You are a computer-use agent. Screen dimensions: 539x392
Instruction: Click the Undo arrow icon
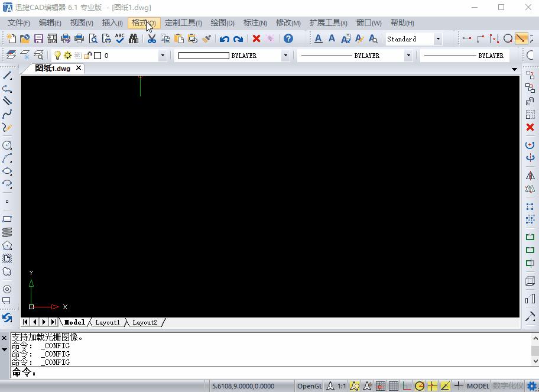coord(224,39)
